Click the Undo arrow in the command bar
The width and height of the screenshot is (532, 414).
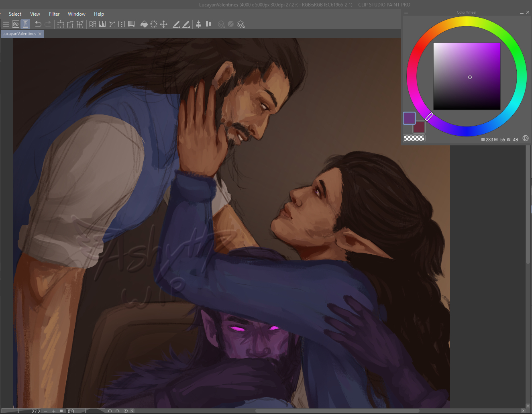tap(38, 24)
